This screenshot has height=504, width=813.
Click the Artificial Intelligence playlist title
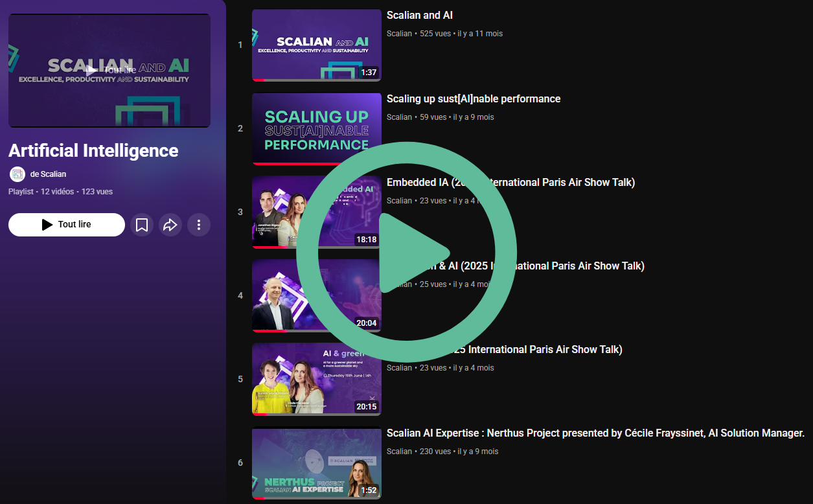(93, 151)
